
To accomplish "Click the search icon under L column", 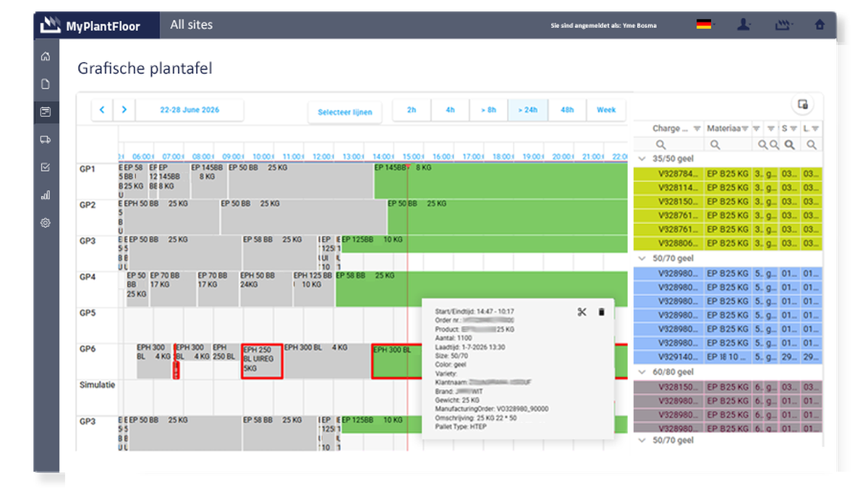I will [x=812, y=145].
